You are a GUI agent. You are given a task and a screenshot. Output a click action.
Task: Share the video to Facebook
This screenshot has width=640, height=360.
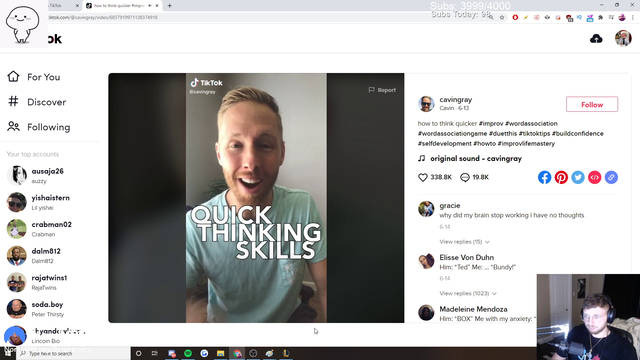[544, 177]
